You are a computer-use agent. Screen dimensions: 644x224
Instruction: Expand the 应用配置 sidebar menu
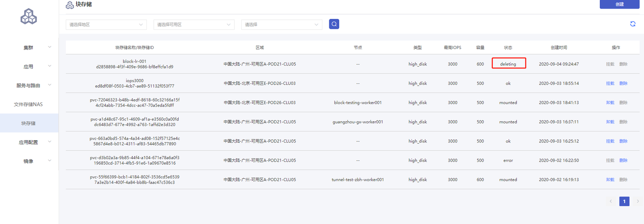tap(29, 142)
